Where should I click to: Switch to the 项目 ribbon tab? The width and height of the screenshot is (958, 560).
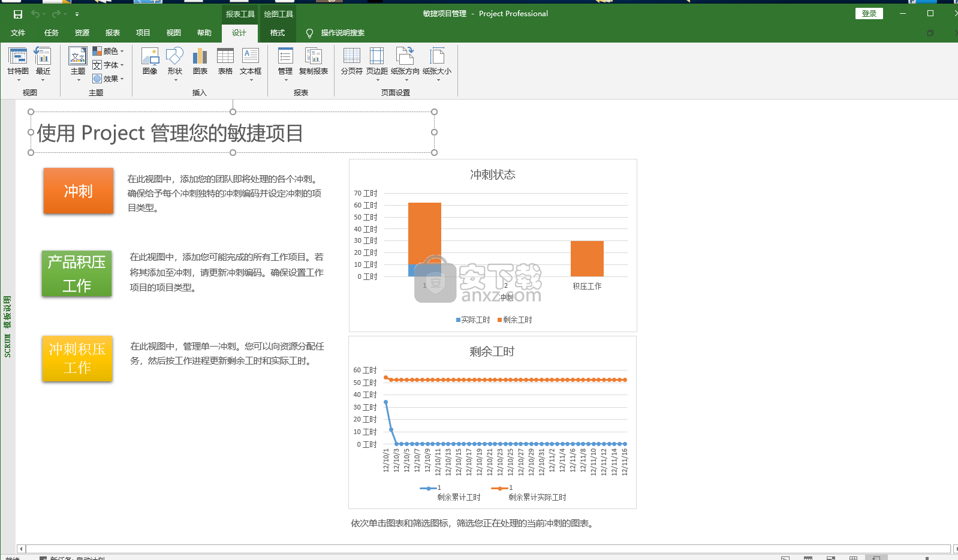[143, 33]
